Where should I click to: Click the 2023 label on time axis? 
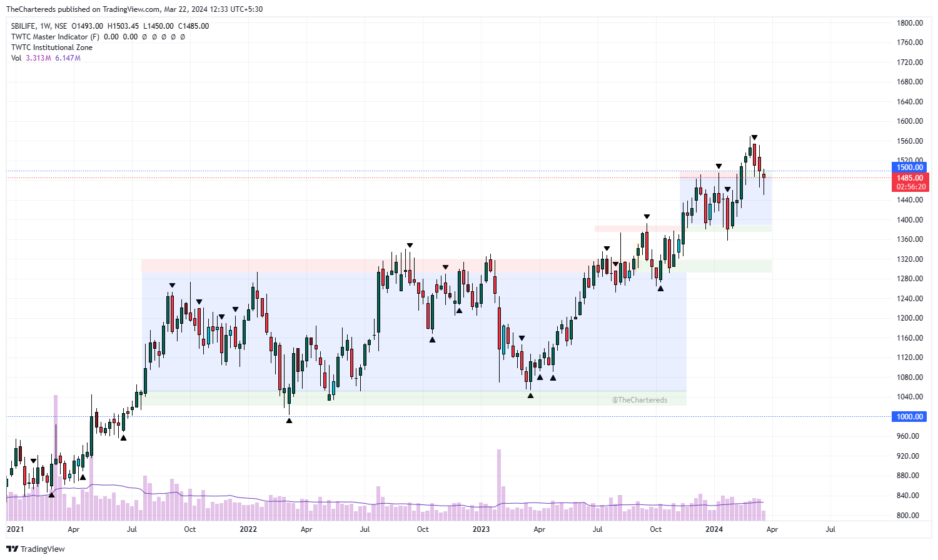click(482, 529)
